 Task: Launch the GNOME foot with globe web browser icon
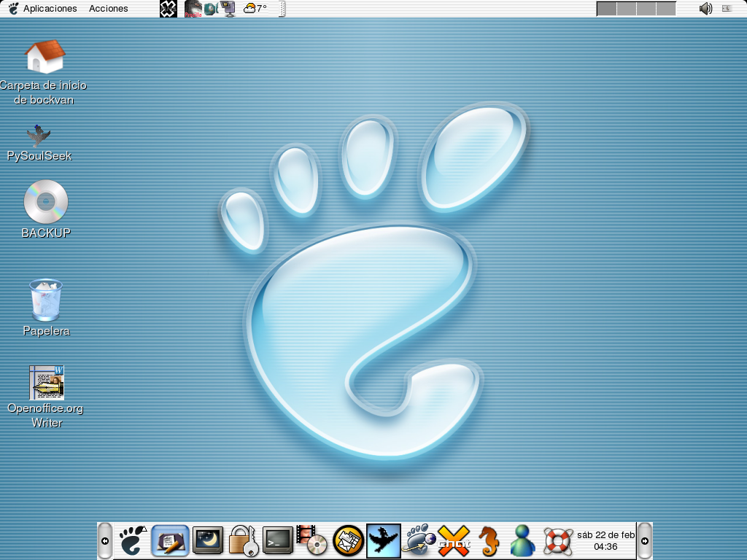418,540
